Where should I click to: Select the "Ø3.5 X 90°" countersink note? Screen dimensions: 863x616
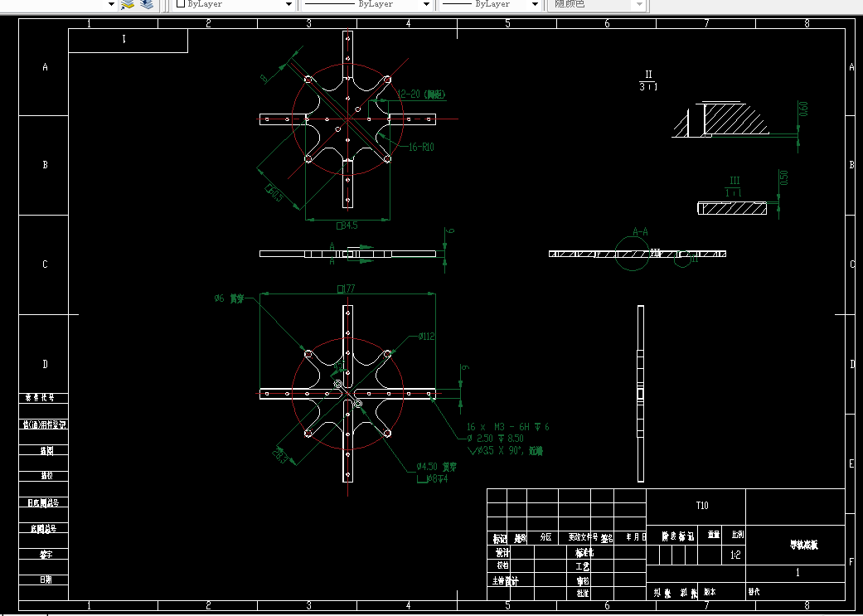(505, 451)
